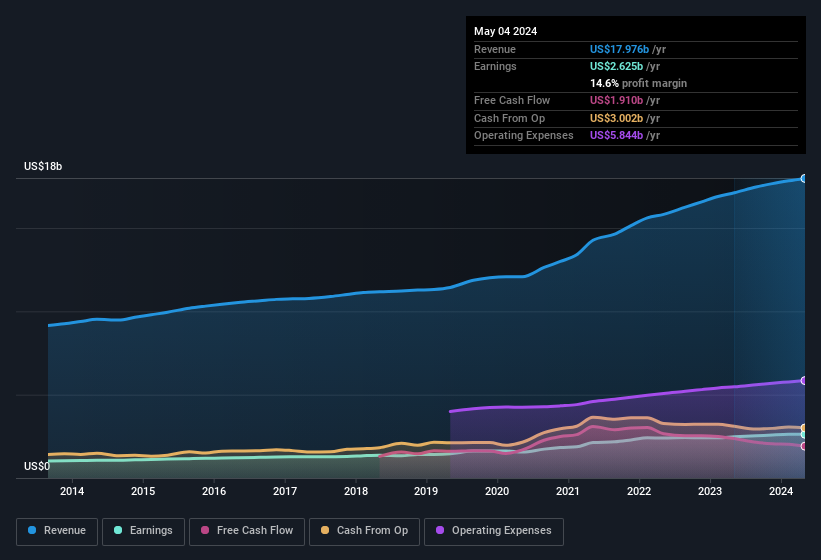Click the 2017 x-axis label

(285, 491)
